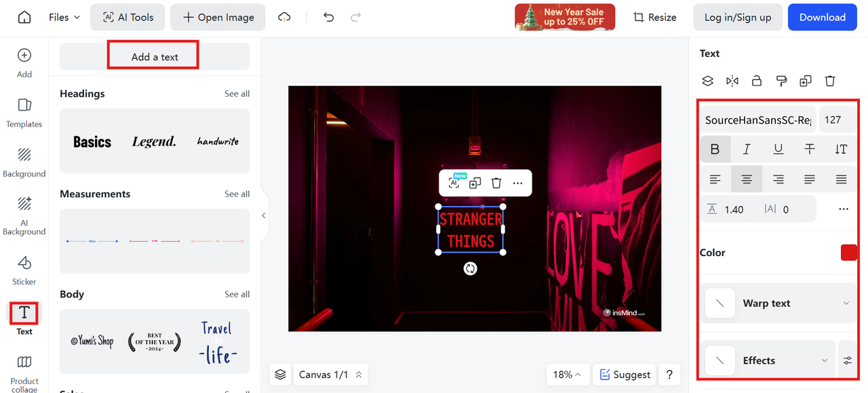Open the Add panel in sidebar
Image resolution: width=868 pixels, height=393 pixels.
point(24,63)
